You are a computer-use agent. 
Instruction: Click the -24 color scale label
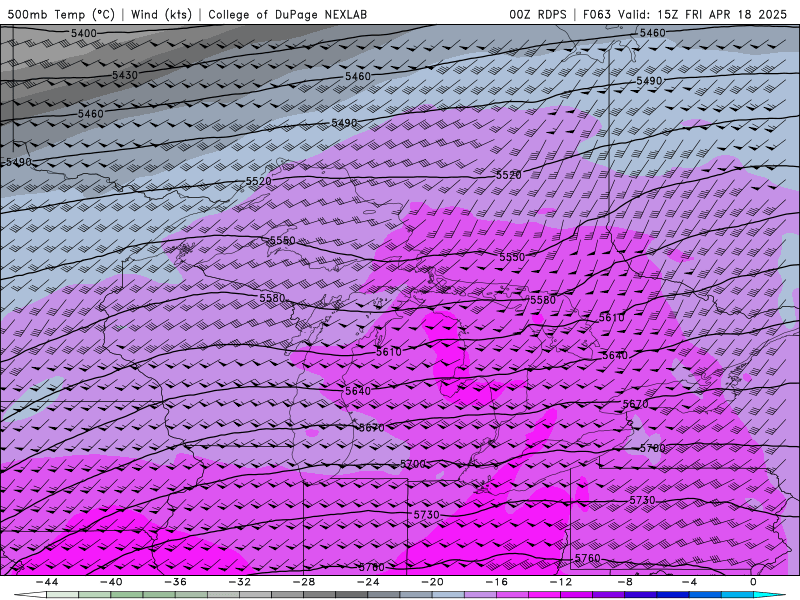(368, 582)
